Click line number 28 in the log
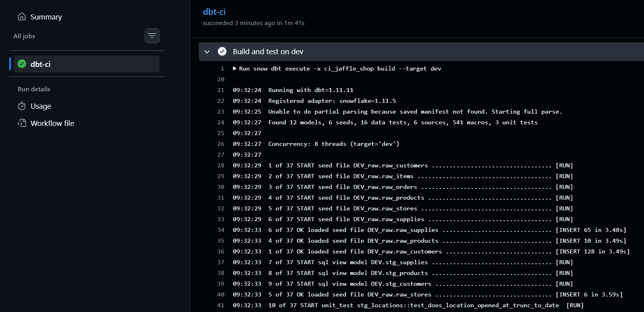 [221, 165]
